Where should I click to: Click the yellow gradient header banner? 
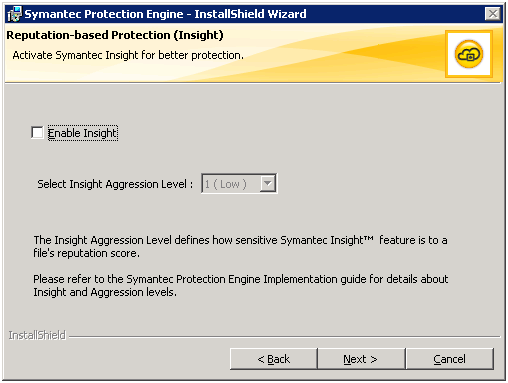tap(253, 53)
